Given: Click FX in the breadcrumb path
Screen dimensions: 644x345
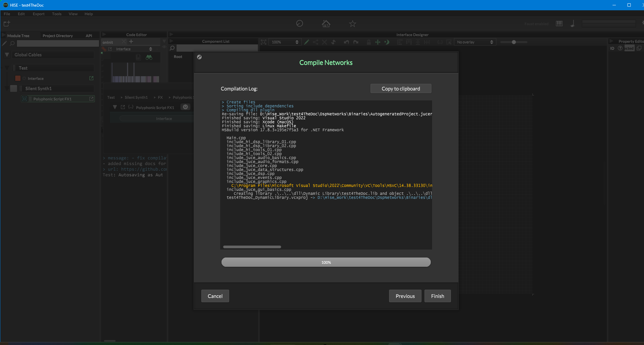Looking at the screenshot, I should (160, 97).
